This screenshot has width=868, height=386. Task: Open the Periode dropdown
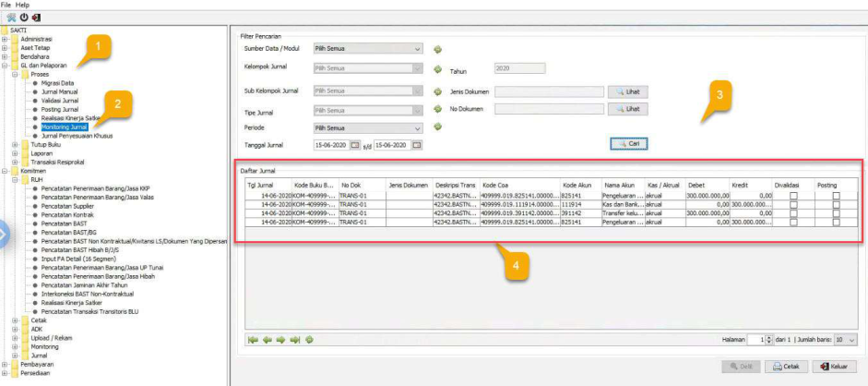418,127
